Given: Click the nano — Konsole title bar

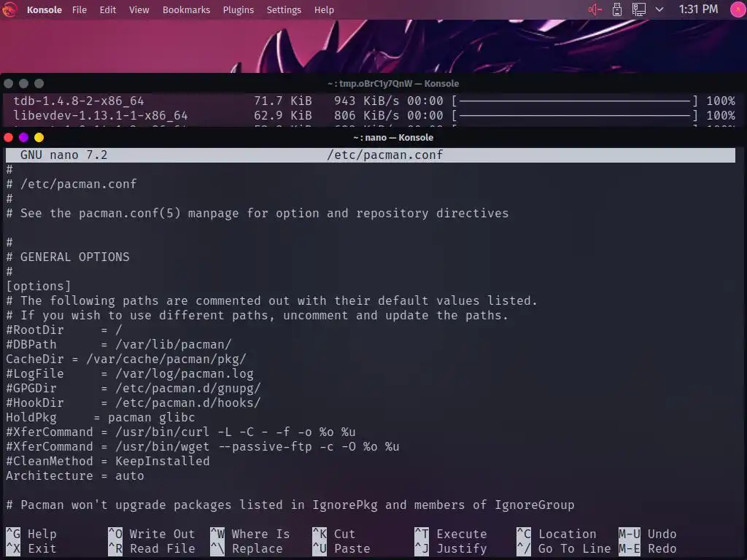Looking at the screenshot, I should pos(393,138).
